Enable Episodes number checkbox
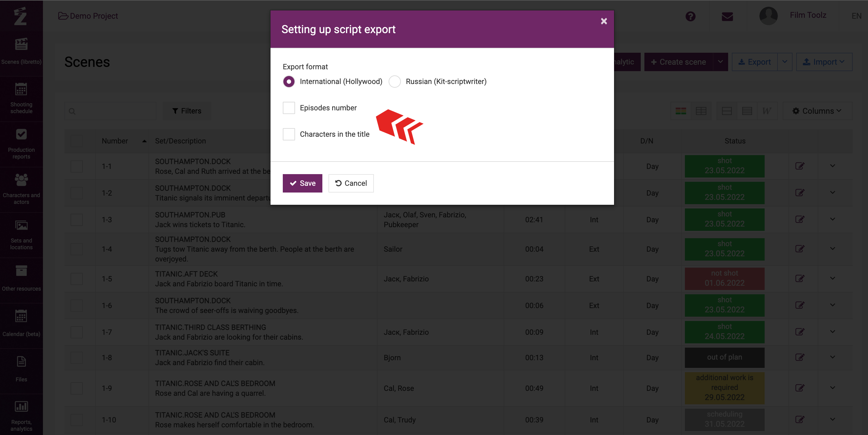Image resolution: width=868 pixels, height=435 pixels. pyautogui.click(x=289, y=108)
